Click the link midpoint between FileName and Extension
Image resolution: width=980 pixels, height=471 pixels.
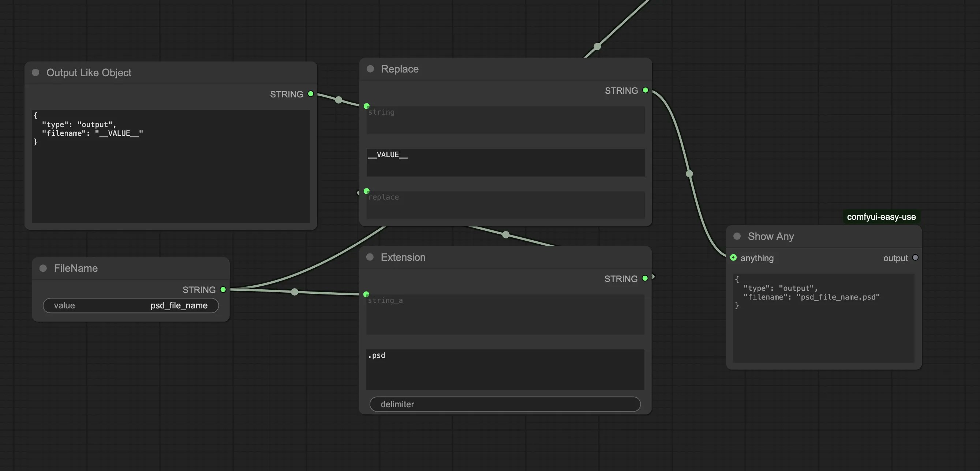click(x=295, y=292)
